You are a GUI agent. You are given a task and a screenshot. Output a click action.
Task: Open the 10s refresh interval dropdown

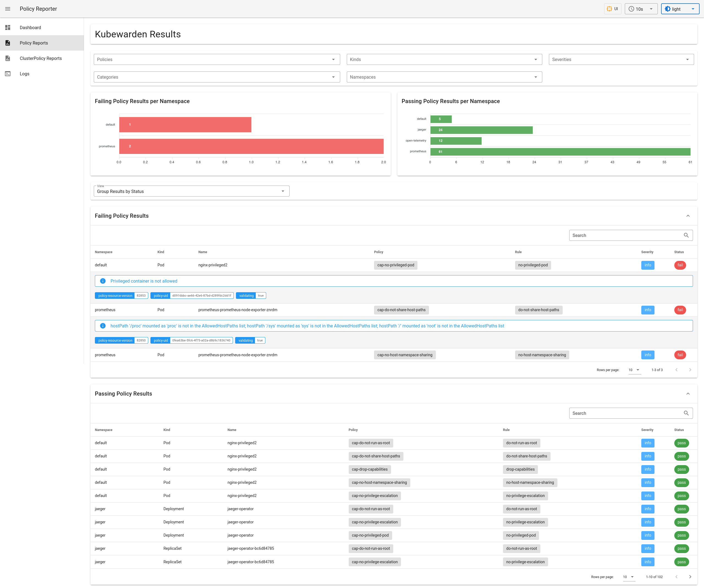click(x=641, y=9)
